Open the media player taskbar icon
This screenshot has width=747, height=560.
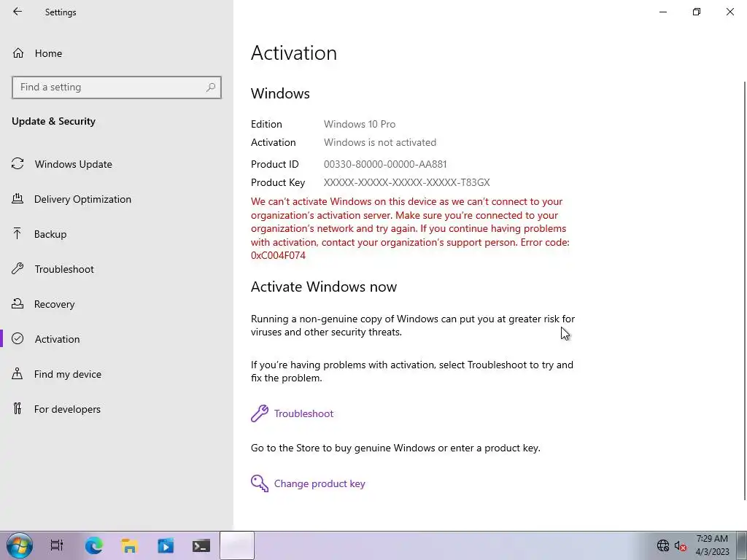166,545
